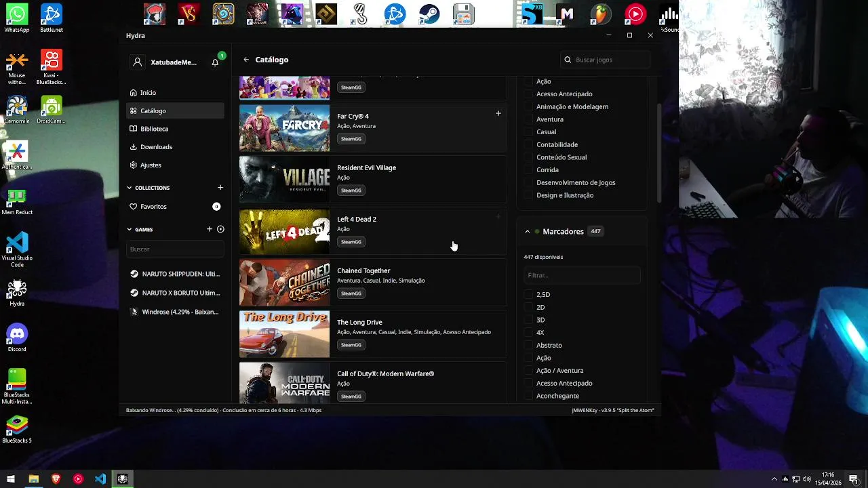Screen dimensions: 868x488
Task: Click Call of Duty Modern Warfare thumbnail
Action: [284, 383]
